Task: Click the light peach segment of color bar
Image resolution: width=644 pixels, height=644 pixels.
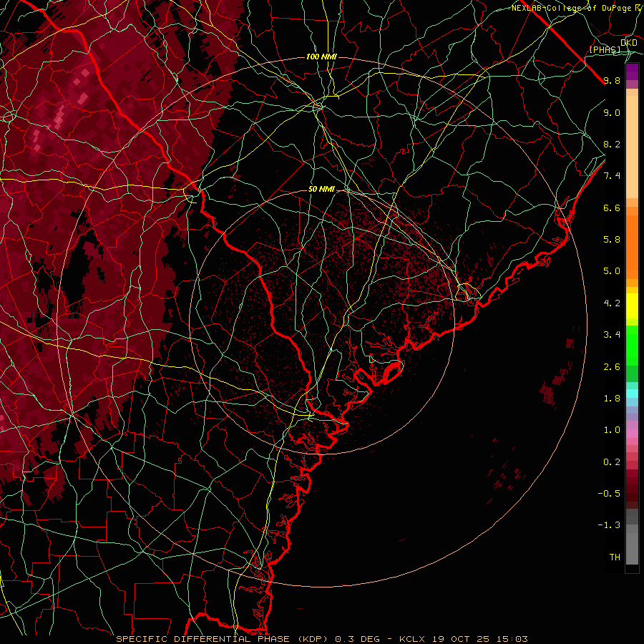Action: (632, 148)
